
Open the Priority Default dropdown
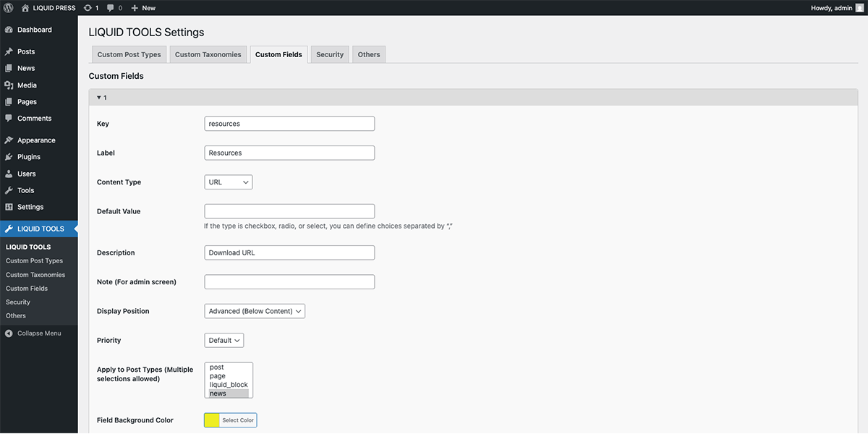[224, 340]
